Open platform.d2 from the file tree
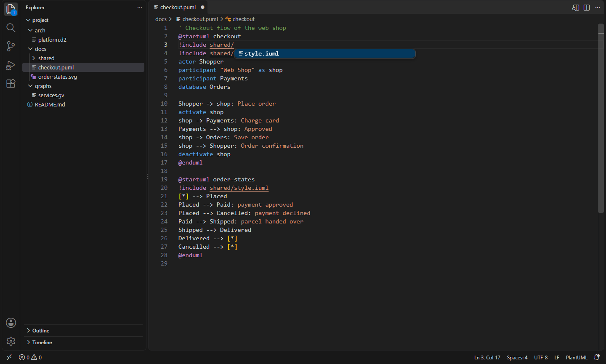Viewport: 606px width, 364px height. 83,40
